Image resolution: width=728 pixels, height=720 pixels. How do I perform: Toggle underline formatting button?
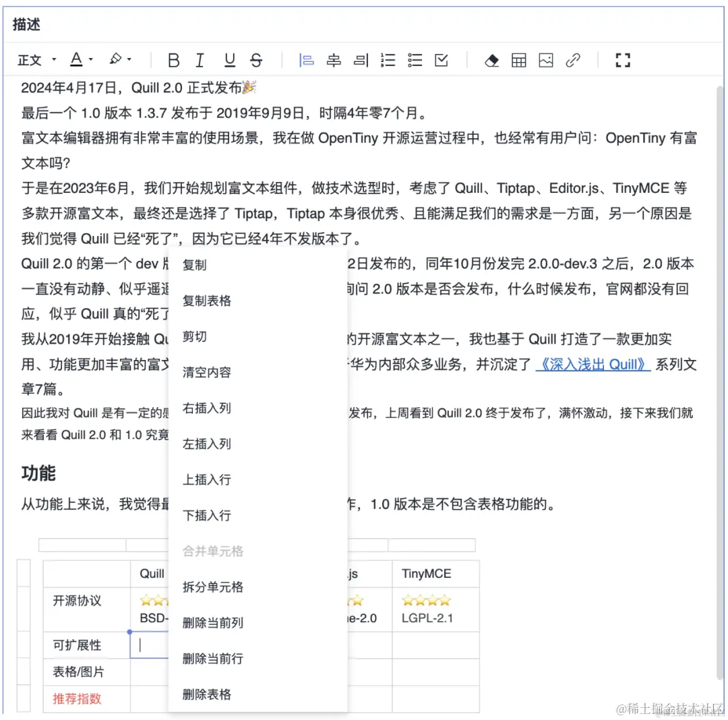pyautogui.click(x=229, y=61)
